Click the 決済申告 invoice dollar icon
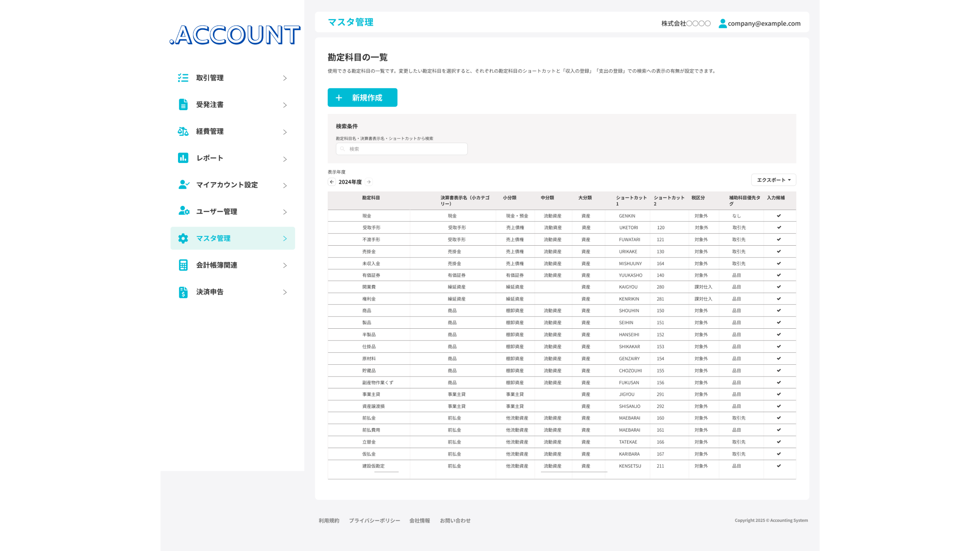The image size is (980, 551). [x=183, y=292]
